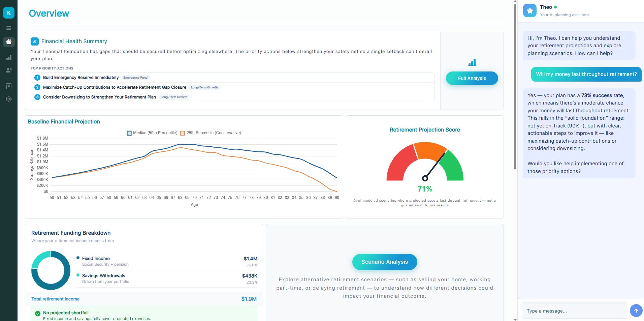Click the Retirement Funding Breakdown heading
This screenshot has height=321, width=644.
click(x=71, y=233)
